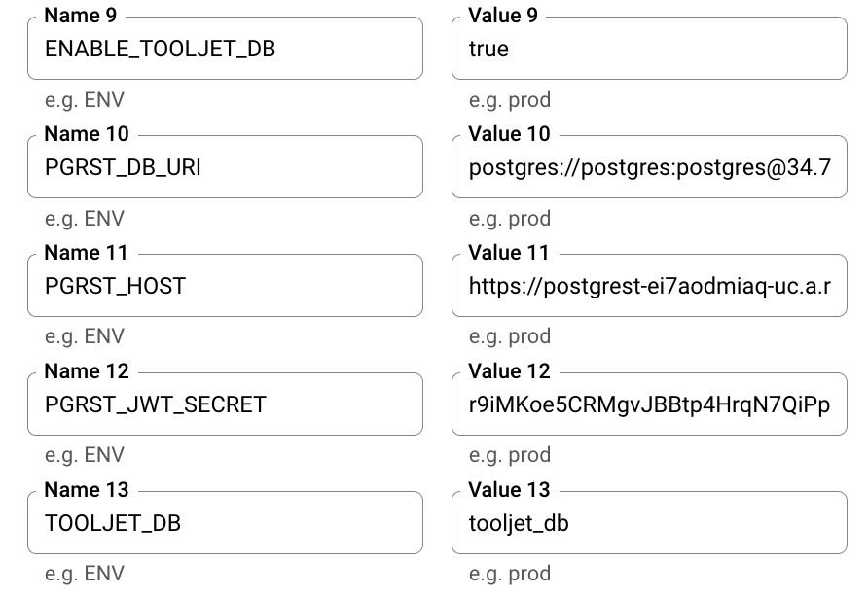Focus the Value 9 text box

(x=649, y=49)
